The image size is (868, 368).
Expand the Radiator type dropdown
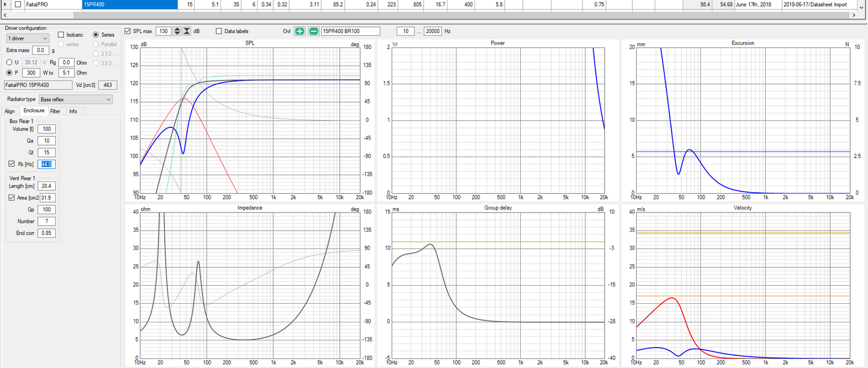75,99
